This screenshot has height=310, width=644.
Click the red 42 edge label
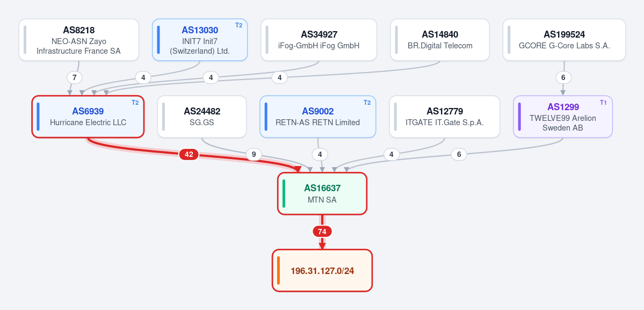tap(189, 154)
